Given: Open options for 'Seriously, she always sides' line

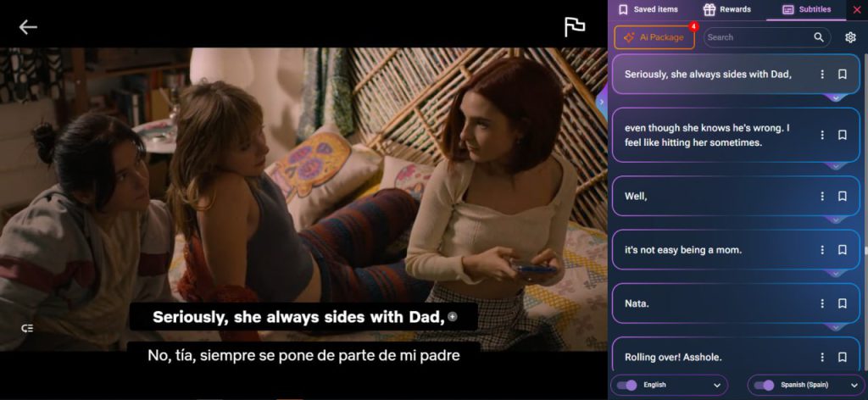Looking at the screenshot, I should click(822, 74).
